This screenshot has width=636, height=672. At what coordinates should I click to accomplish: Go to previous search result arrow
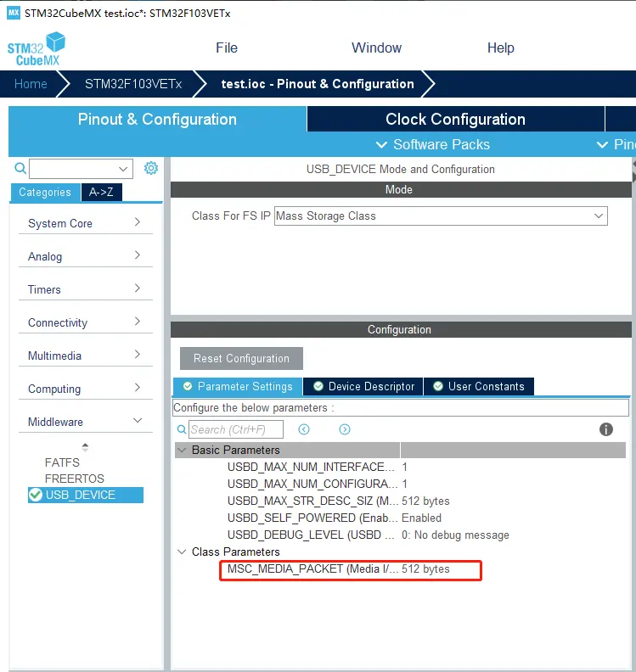pos(304,429)
